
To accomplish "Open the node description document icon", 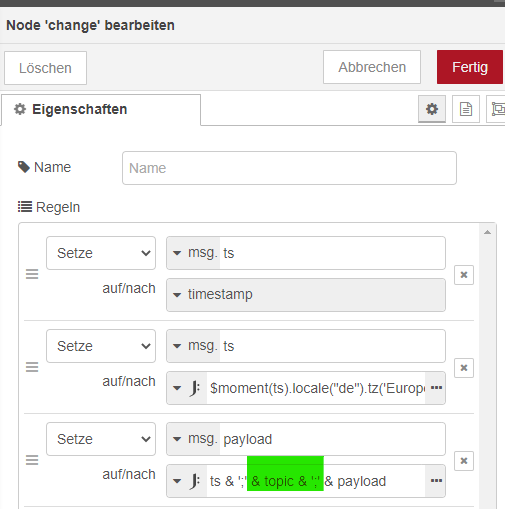I will coord(466,109).
